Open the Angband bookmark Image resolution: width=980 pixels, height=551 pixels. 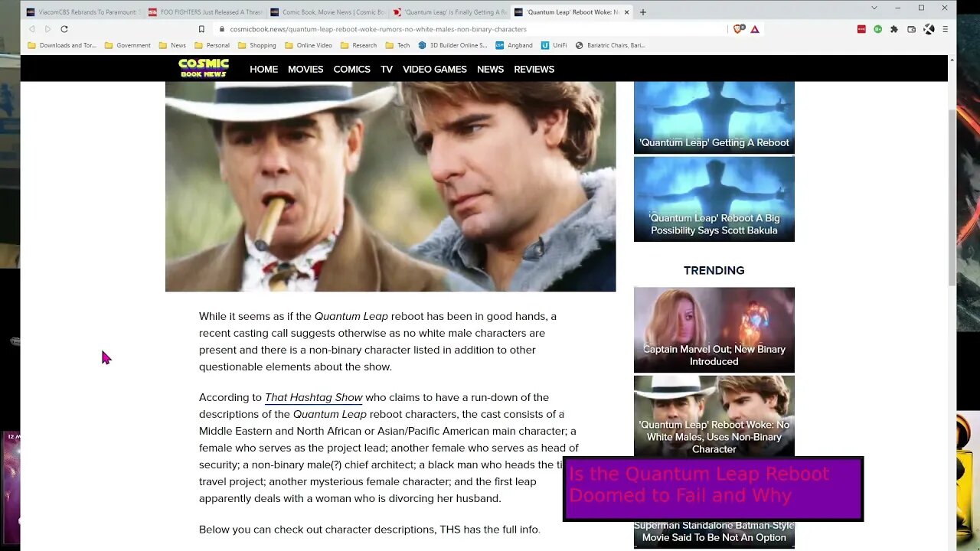[514, 45]
